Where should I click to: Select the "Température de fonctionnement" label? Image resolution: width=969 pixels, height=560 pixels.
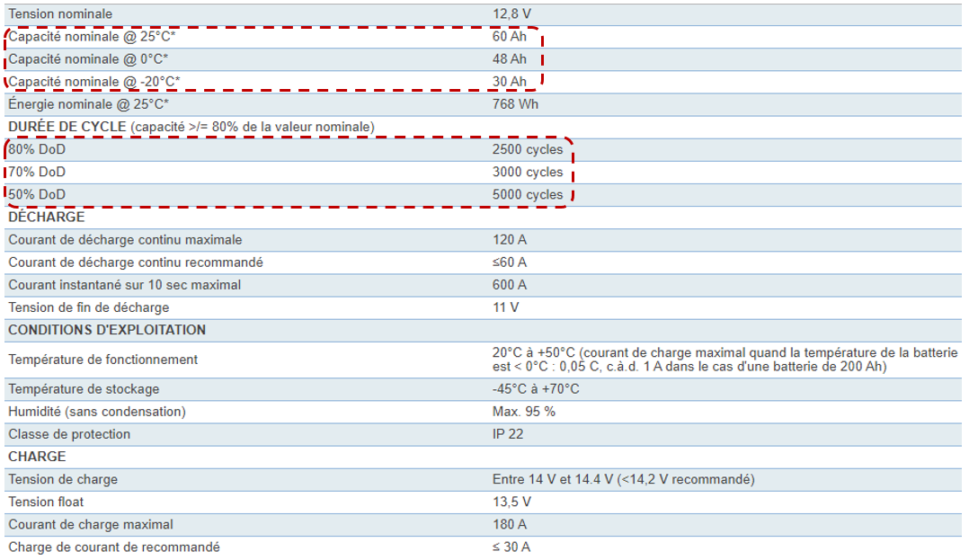pyautogui.click(x=103, y=360)
